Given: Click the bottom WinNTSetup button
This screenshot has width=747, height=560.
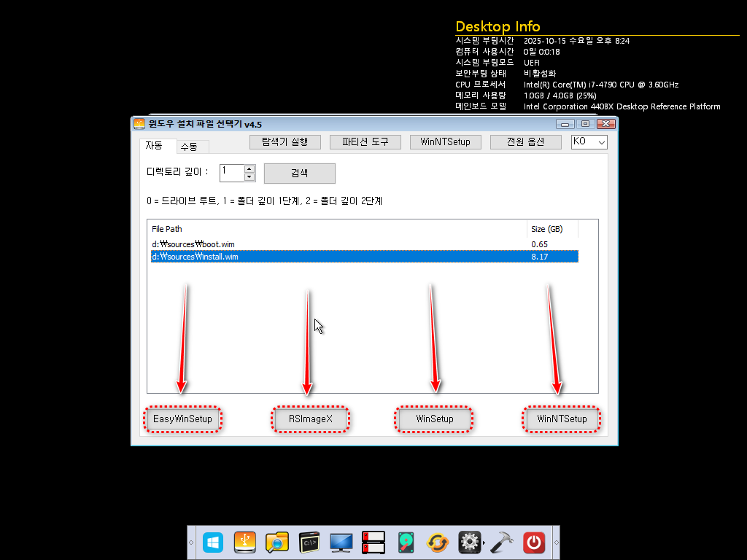Looking at the screenshot, I should click(x=562, y=419).
